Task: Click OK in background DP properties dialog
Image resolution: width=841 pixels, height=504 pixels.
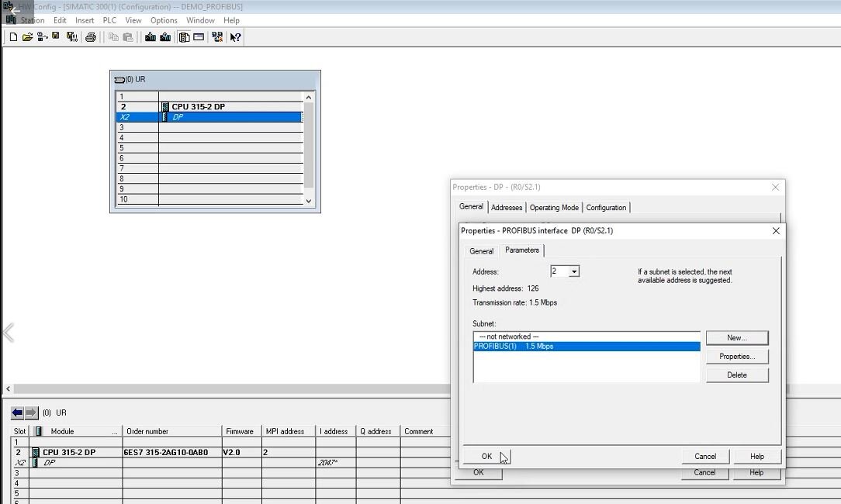Action: (x=479, y=473)
